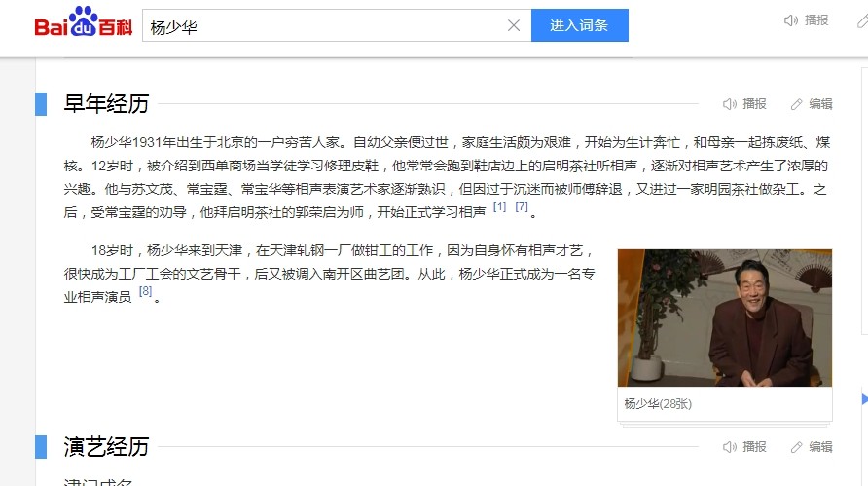Click the pencil edit icon in top-right header
The image size is (868, 486).
[862, 21]
